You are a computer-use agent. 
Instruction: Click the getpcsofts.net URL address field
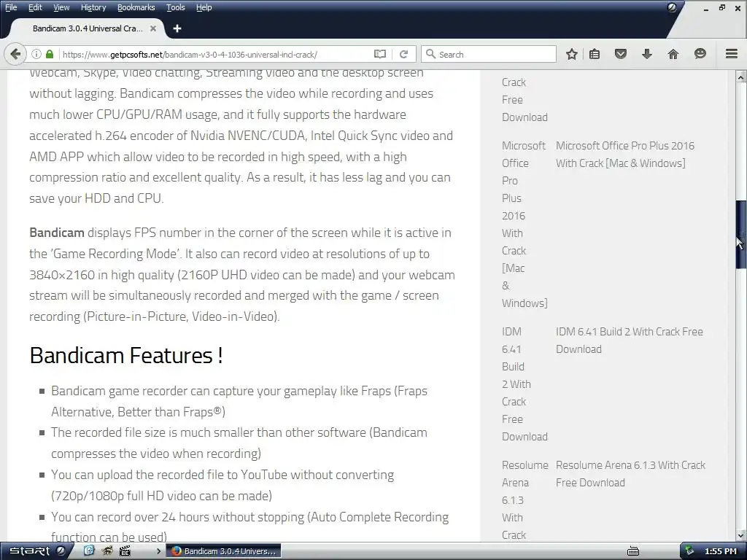click(x=190, y=54)
